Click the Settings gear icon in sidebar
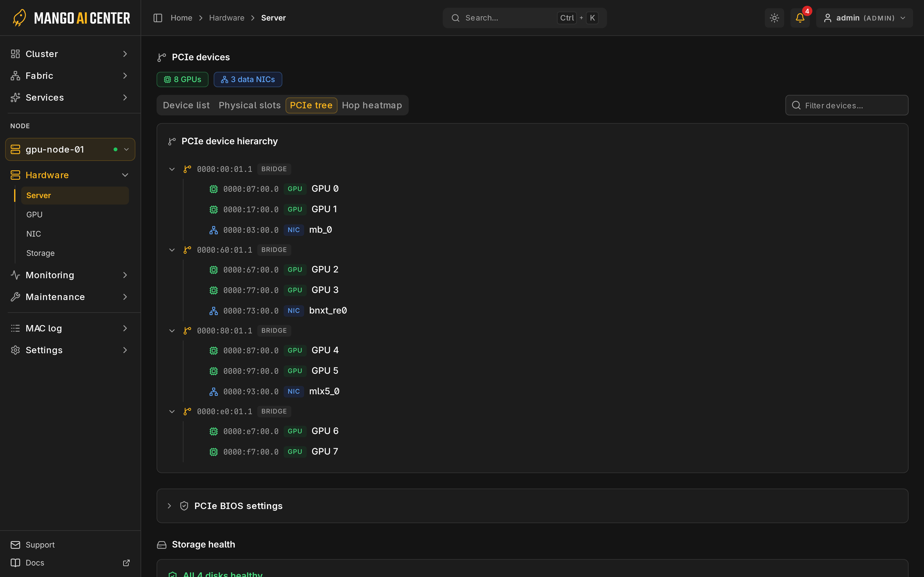924x577 pixels. point(15,350)
